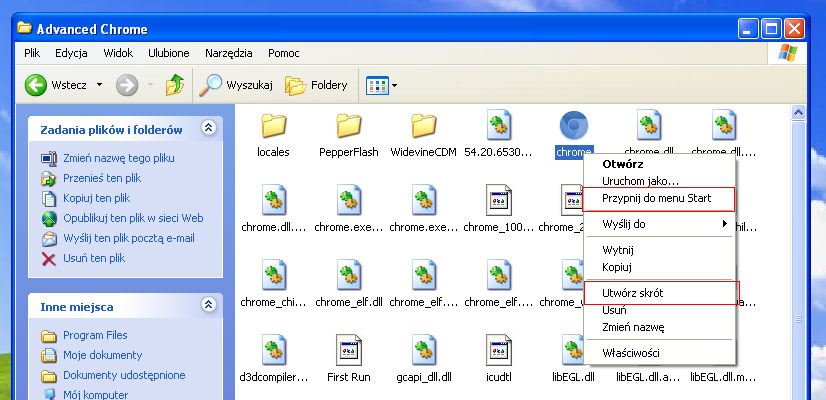
Task: Go back with the Wstecz button
Action: (56, 85)
